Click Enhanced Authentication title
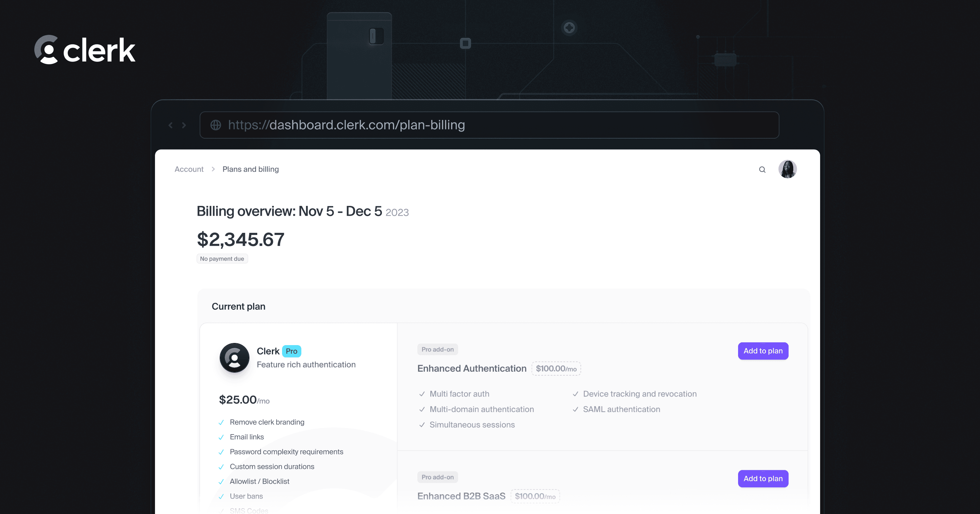This screenshot has height=514, width=980. (x=472, y=368)
